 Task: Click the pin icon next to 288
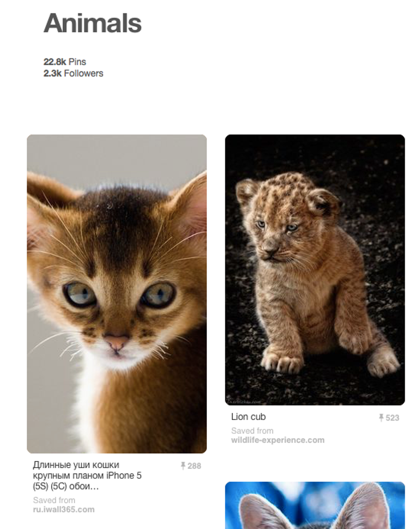coord(183,466)
